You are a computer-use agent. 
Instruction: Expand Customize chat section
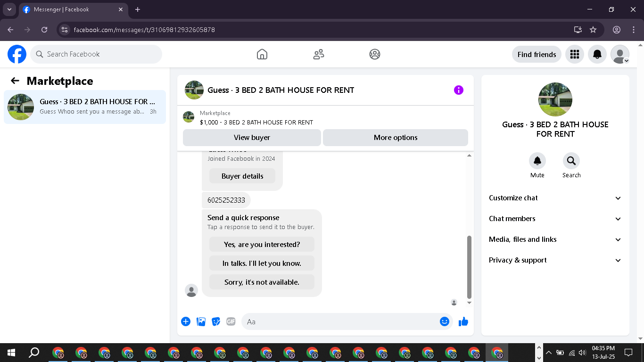point(555,198)
